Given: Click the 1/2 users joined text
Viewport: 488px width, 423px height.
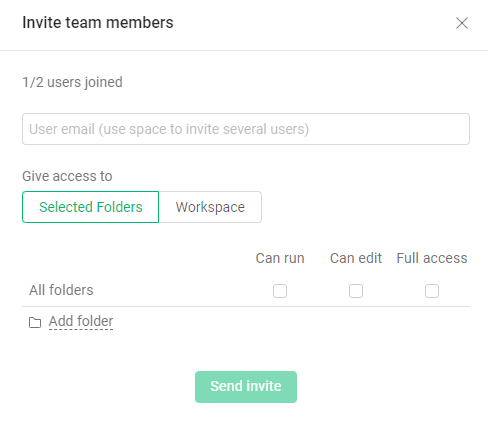Looking at the screenshot, I should point(72,82).
